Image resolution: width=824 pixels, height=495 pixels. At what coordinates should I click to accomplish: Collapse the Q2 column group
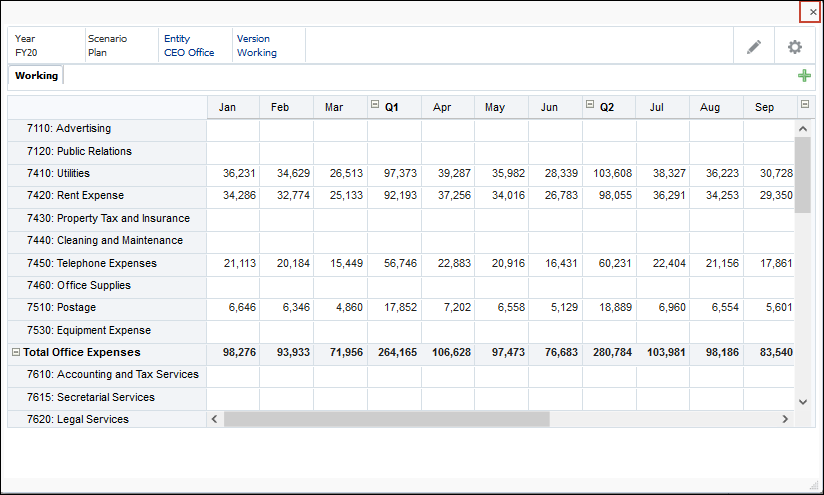590,105
